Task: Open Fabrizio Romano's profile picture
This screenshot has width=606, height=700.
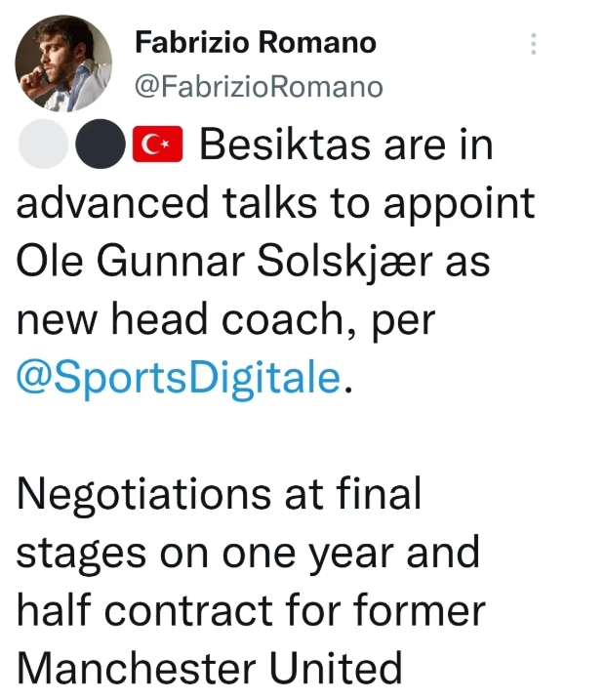Action: coord(63,63)
